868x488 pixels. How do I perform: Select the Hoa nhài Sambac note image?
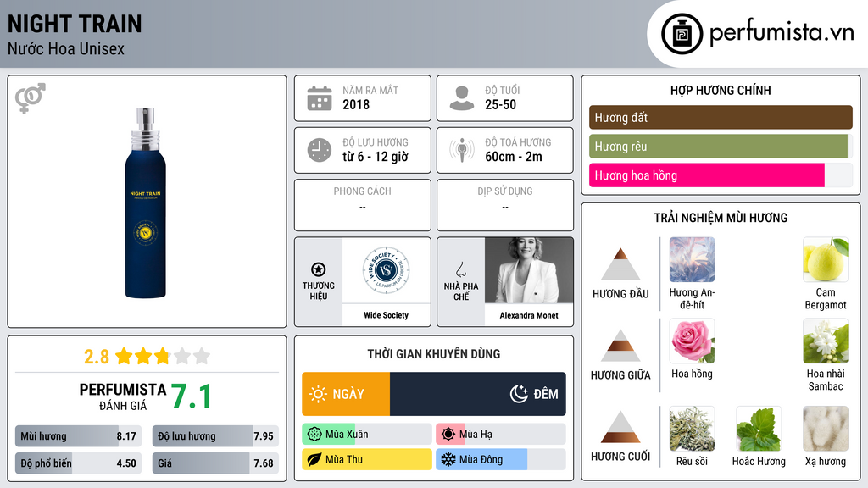[x=826, y=341]
